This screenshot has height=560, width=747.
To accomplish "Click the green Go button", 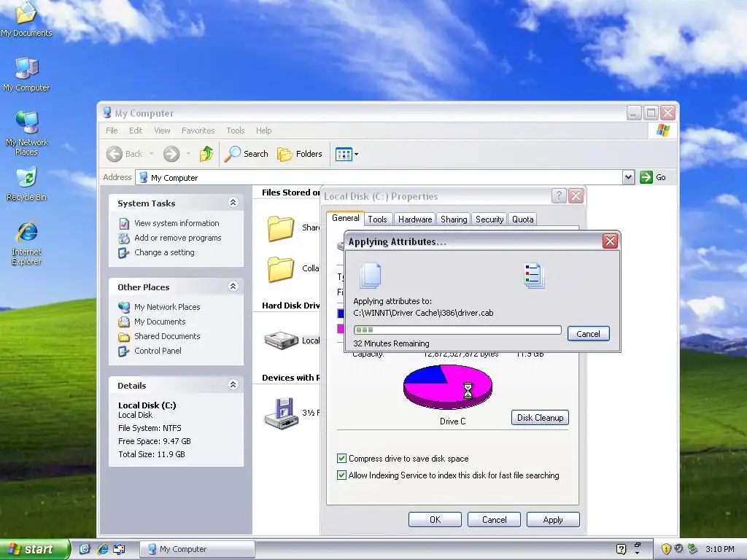I will click(x=653, y=177).
